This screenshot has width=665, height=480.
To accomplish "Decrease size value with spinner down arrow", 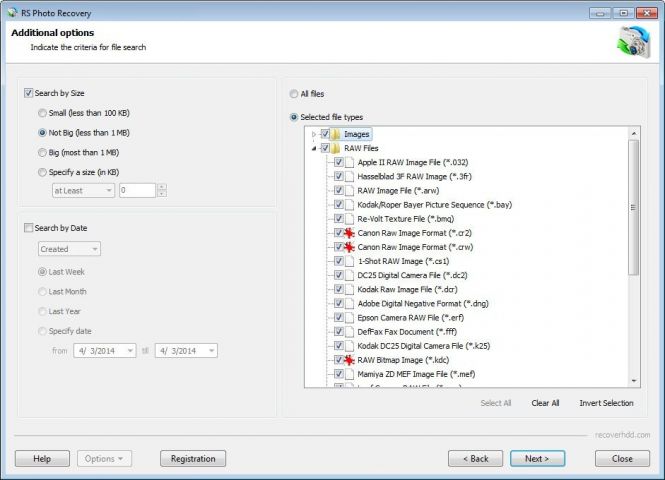I will (x=162, y=194).
